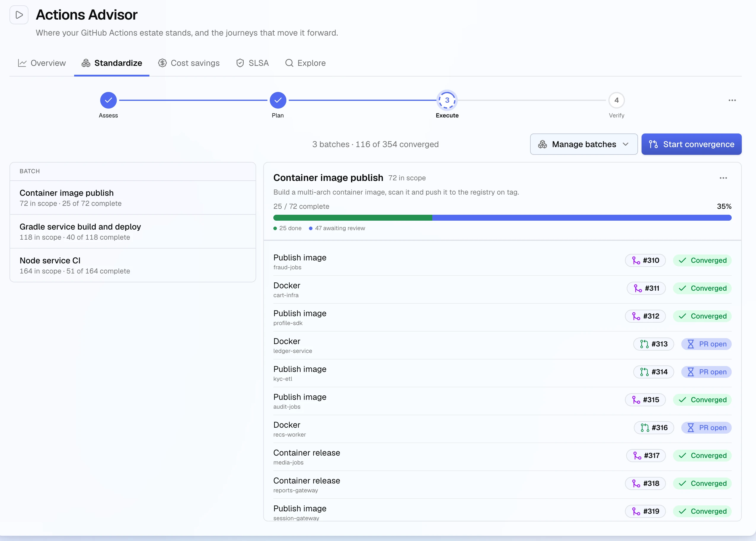Open merged PR #315 badge

(645, 400)
